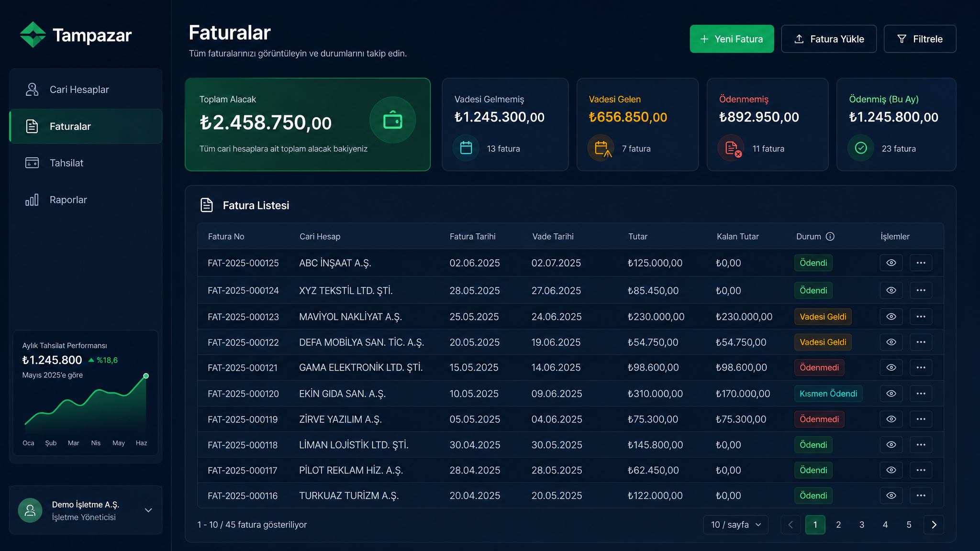
Task: Open the Filtrele filter options
Action: (920, 39)
